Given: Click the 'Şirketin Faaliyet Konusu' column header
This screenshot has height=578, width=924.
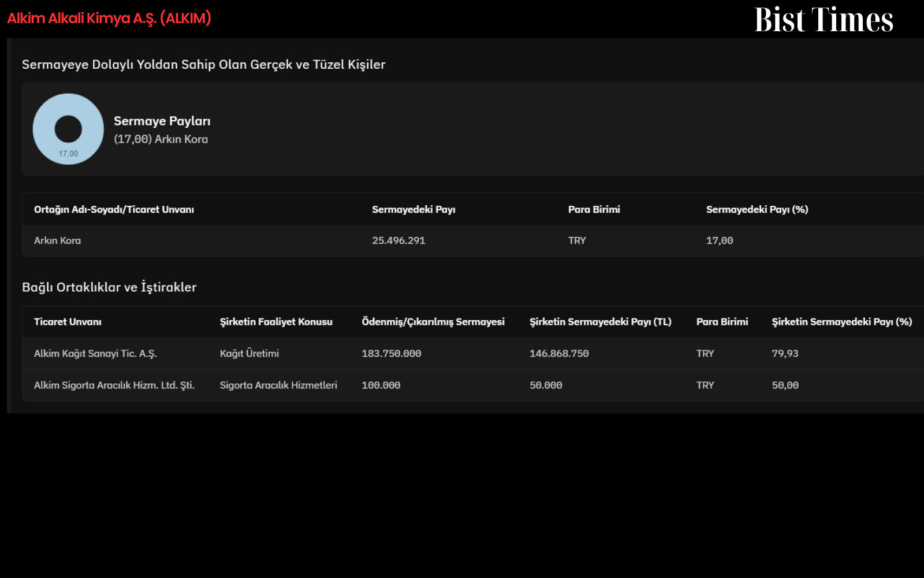Looking at the screenshot, I should coord(276,322).
